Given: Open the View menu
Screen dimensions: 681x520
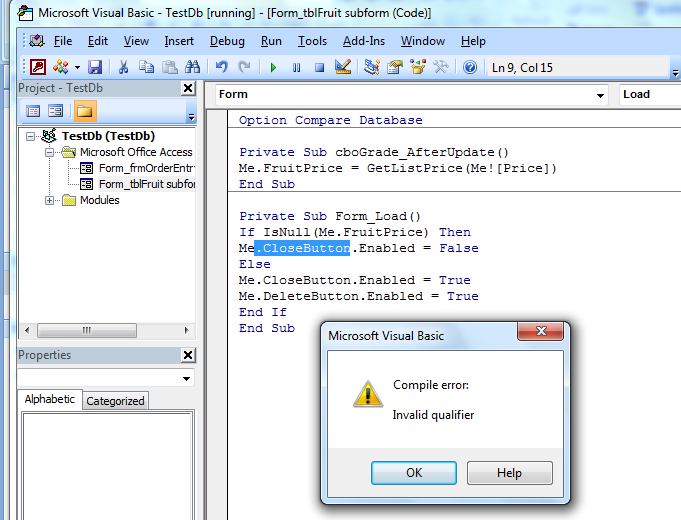Looking at the screenshot, I should 136,41.
